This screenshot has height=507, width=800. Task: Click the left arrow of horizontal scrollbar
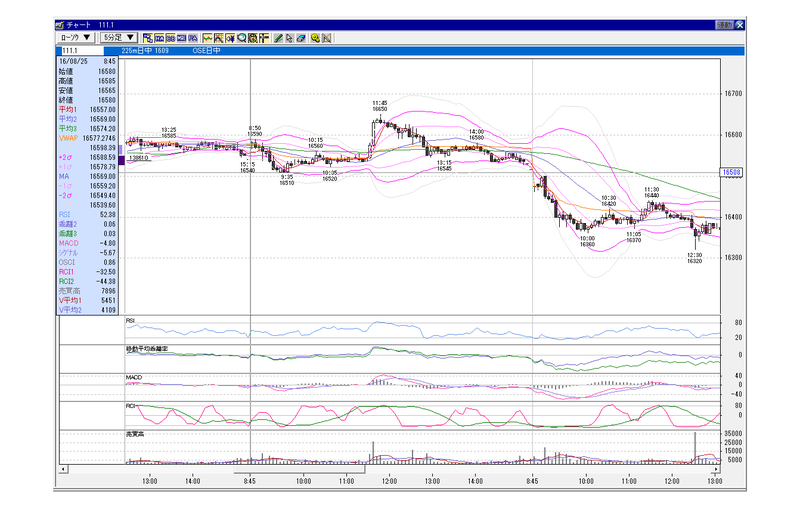point(63,469)
